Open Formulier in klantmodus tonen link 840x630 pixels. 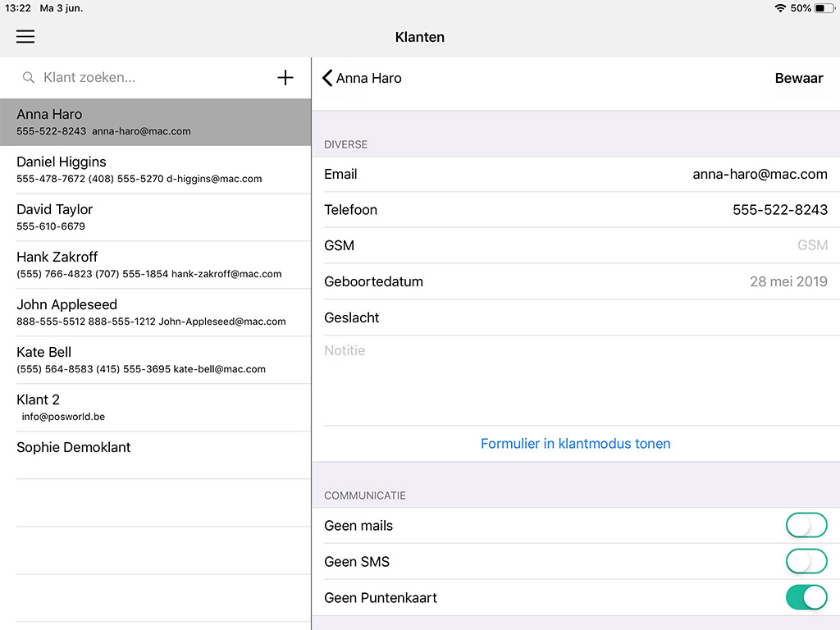tap(575, 444)
